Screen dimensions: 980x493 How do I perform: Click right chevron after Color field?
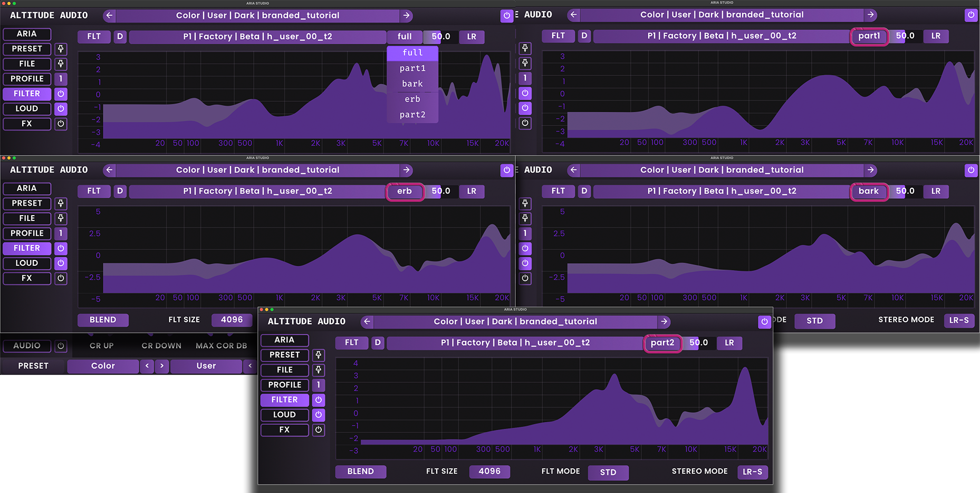(x=162, y=366)
